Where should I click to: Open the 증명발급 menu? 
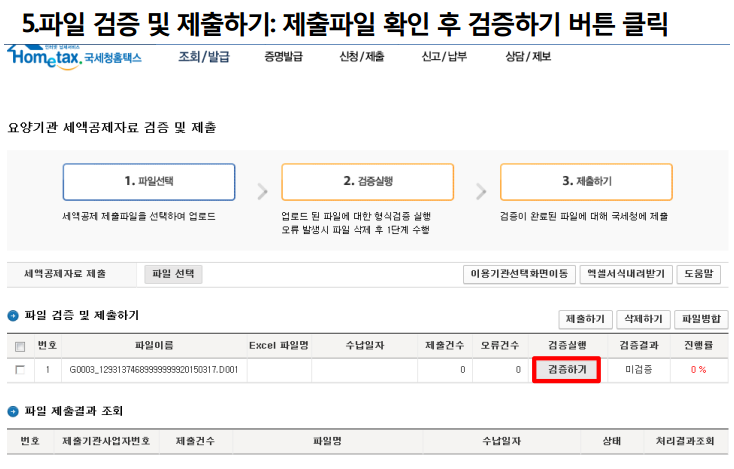[283, 57]
